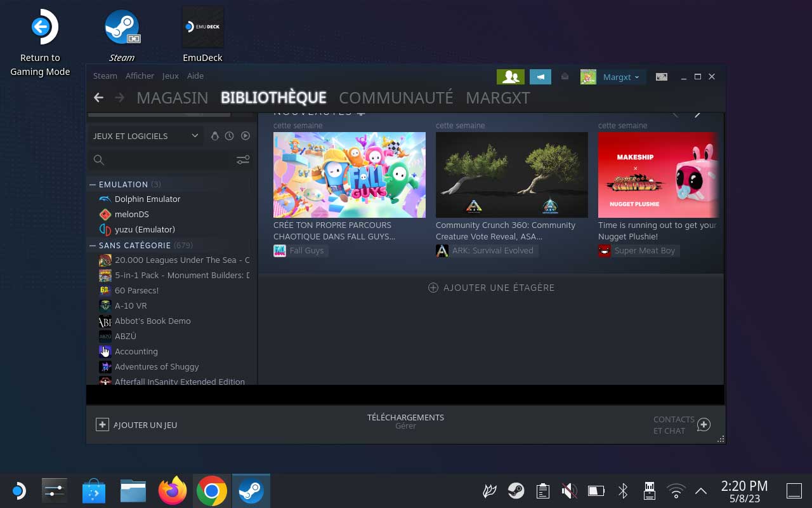This screenshot has height=508, width=812.
Task: Toggle the muted volume tray icon
Action: (x=569, y=491)
